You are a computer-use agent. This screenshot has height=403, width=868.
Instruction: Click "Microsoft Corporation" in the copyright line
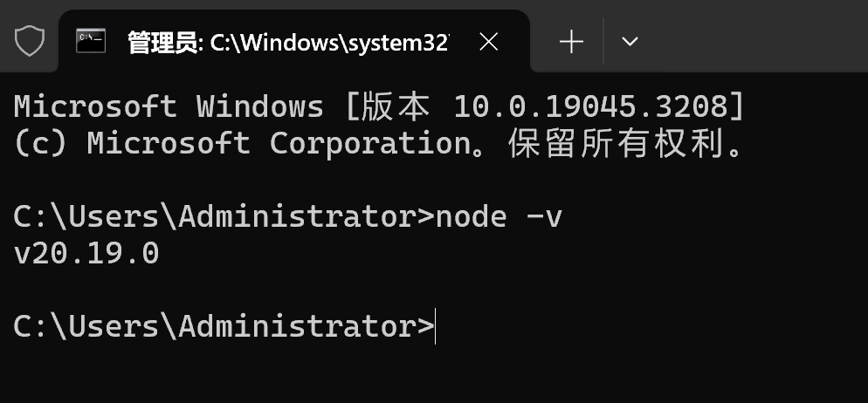(279, 143)
